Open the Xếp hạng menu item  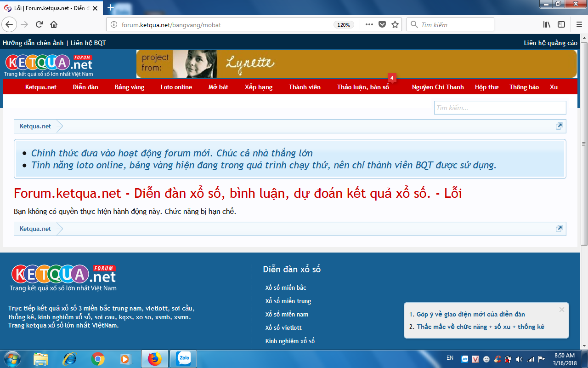(259, 87)
